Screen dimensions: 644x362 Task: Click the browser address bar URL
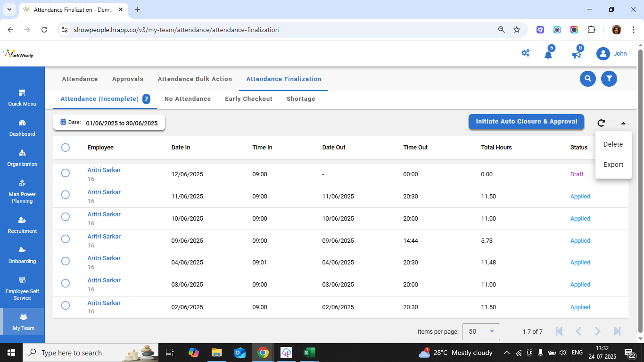176,30
